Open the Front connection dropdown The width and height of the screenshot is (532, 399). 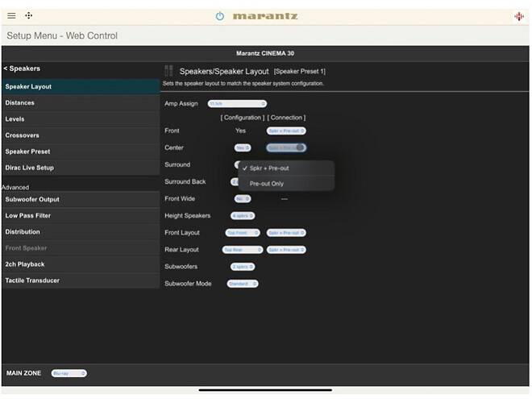[286, 131]
